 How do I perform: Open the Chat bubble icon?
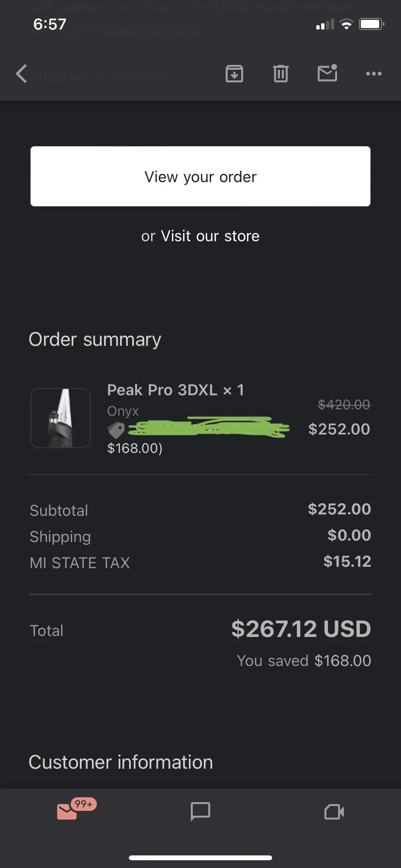[x=200, y=812]
